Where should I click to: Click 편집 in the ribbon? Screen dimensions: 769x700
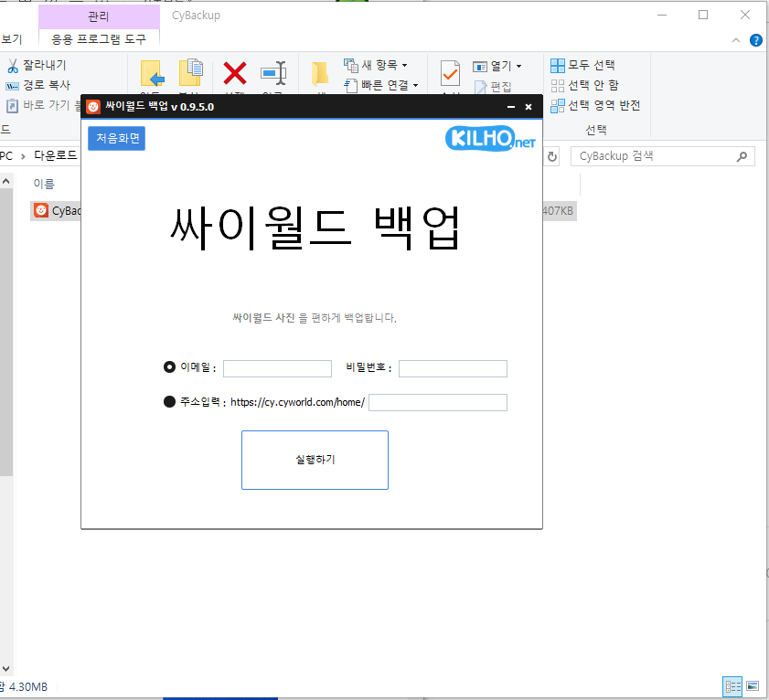pos(494,87)
